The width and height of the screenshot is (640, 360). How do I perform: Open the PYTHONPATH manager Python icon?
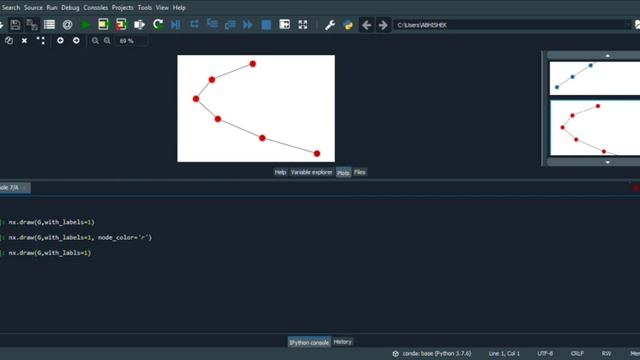pos(348,25)
